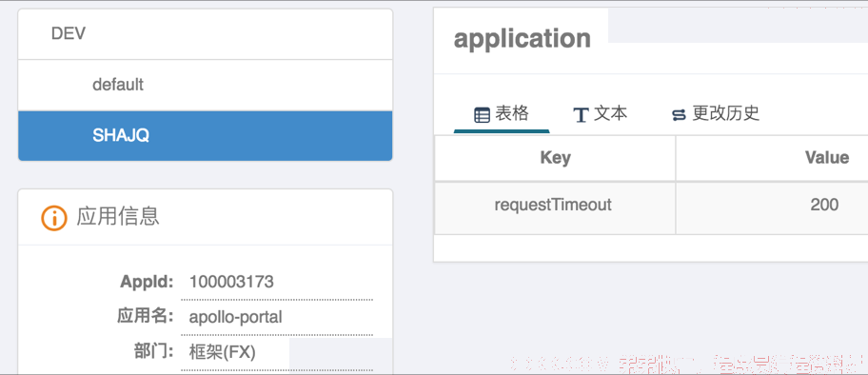The width and height of the screenshot is (868, 375).
Task: Click the table icon beside 表格
Action: point(482,115)
